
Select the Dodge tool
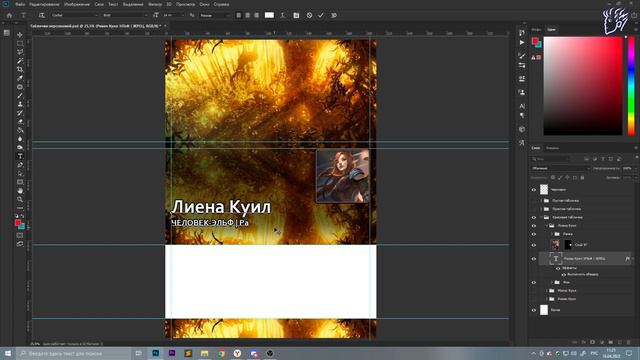tap(20, 147)
